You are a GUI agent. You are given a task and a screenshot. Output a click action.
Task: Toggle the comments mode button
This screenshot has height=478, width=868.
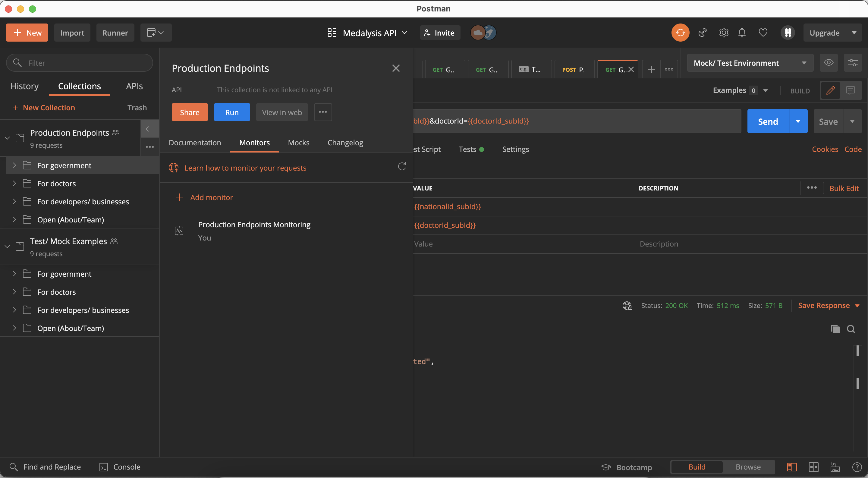tap(850, 90)
